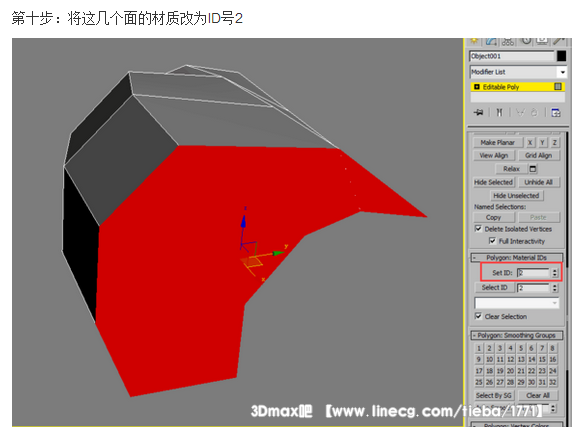Toggle smoothing group 32 button
This screenshot has height=428, width=572.
tap(553, 382)
